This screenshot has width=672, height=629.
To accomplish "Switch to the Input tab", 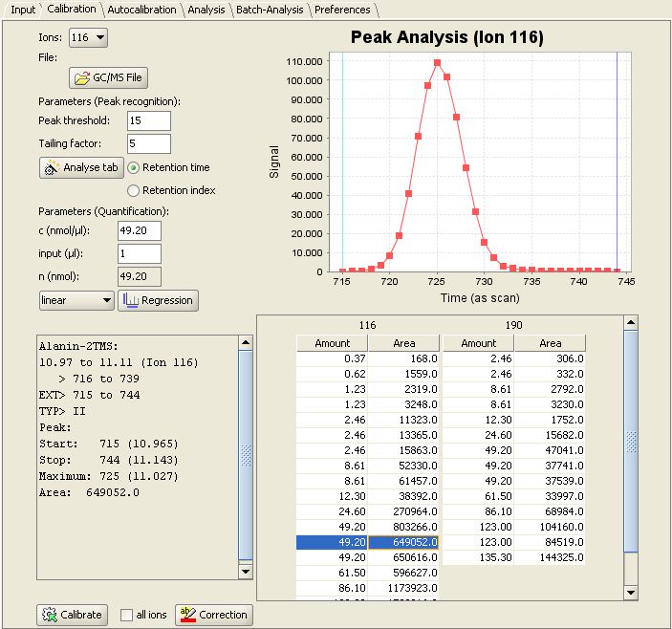I will pyautogui.click(x=22, y=10).
